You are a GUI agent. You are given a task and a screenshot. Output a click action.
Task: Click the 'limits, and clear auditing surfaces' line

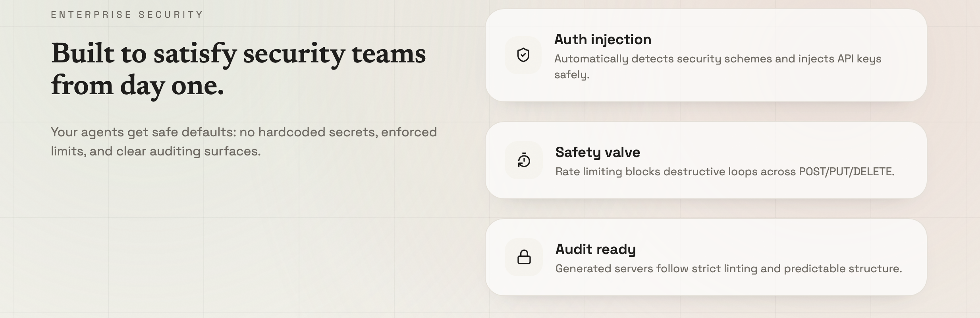coord(156,151)
